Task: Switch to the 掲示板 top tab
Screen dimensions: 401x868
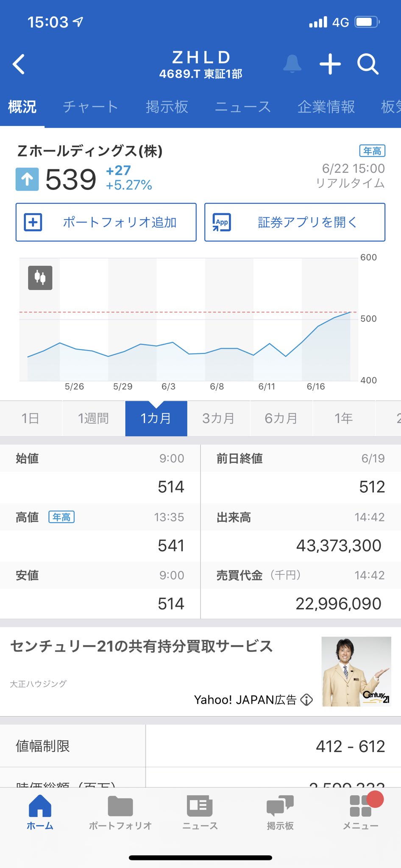Action: (x=167, y=107)
